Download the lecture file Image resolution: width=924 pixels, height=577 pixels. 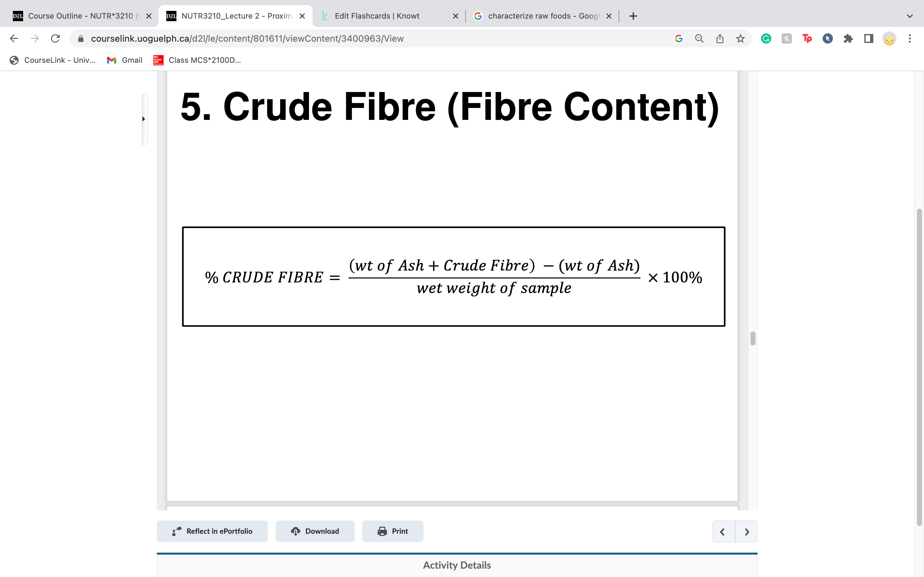point(315,531)
